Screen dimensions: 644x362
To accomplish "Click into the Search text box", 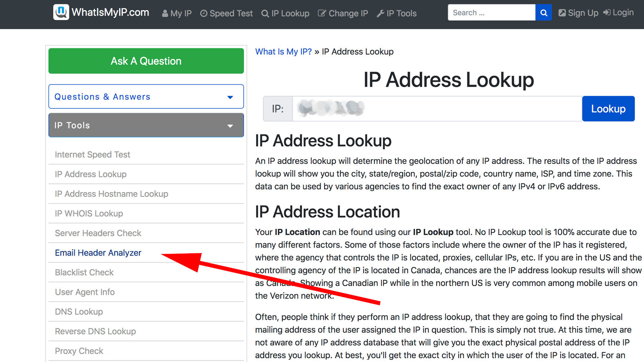I will click(491, 13).
